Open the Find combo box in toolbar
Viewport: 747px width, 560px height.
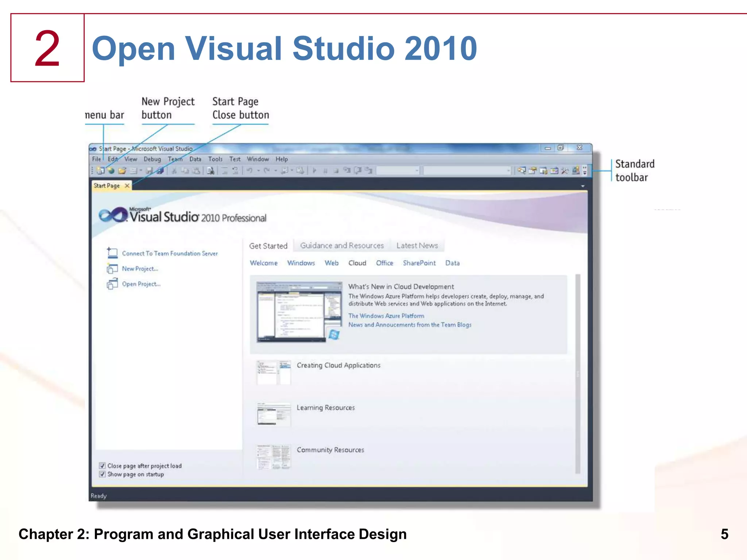(467, 170)
